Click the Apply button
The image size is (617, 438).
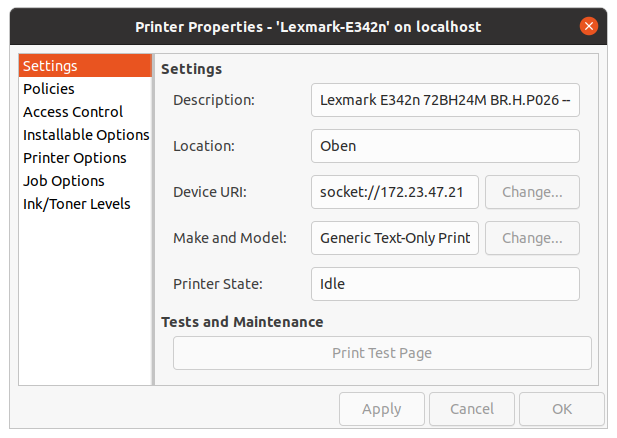pyautogui.click(x=382, y=409)
